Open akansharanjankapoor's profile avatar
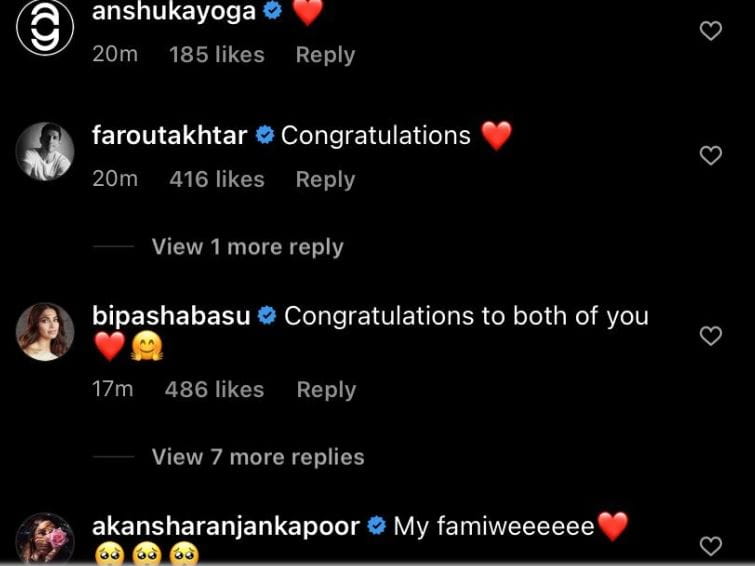 (45, 538)
